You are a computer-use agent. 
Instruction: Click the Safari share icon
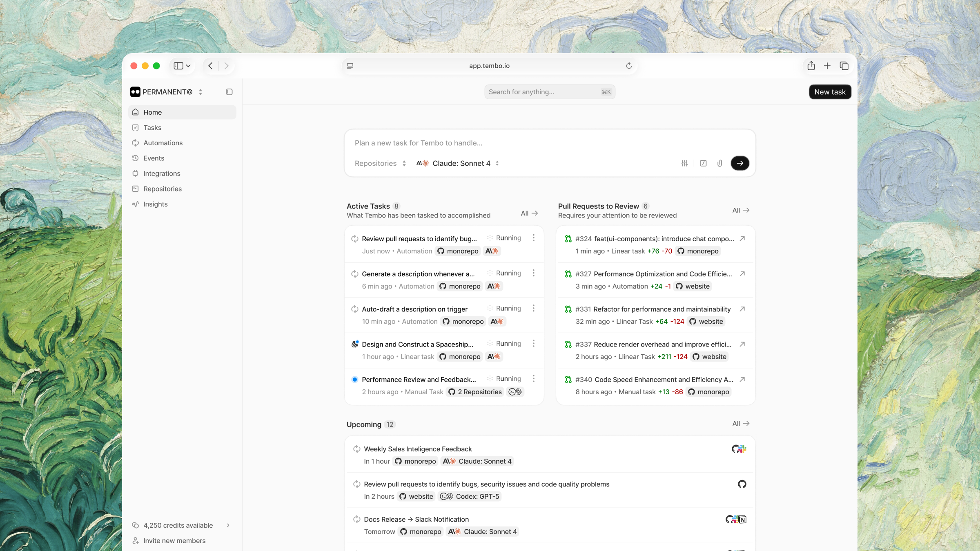(811, 66)
